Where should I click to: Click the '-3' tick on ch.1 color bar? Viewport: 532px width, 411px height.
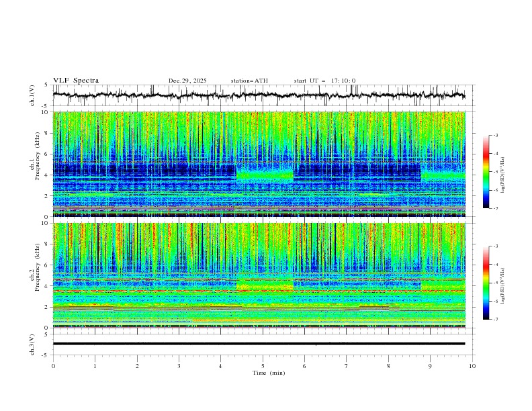495,135
